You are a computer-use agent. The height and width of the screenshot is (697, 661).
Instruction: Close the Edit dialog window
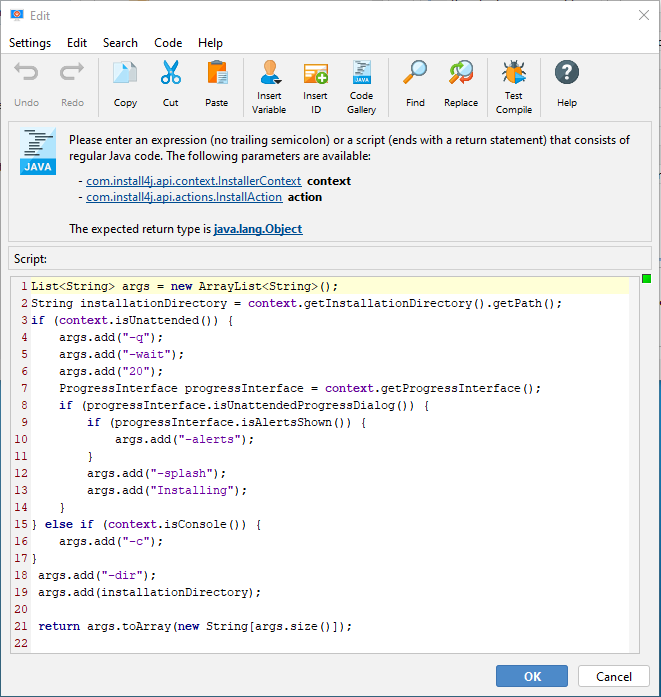(x=644, y=16)
